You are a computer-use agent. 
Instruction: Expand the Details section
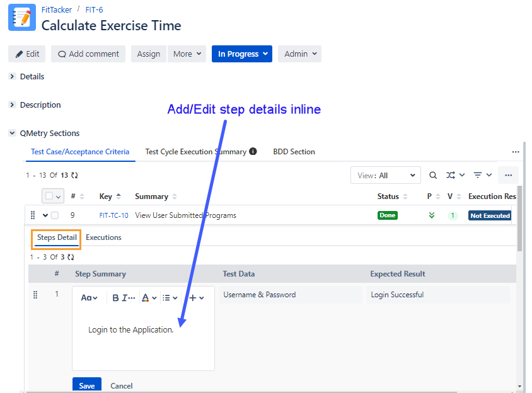pyautogui.click(x=12, y=76)
